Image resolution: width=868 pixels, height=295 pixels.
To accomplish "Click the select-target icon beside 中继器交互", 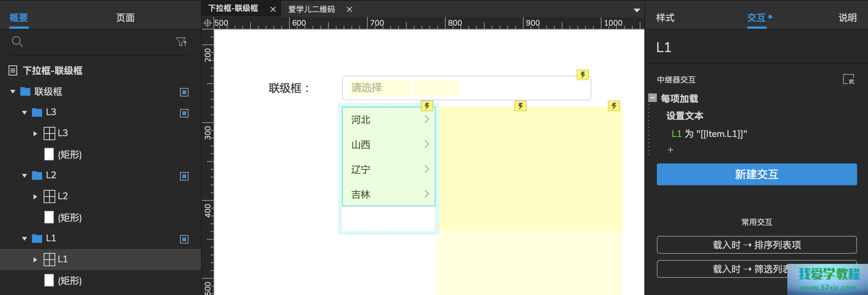I will pyautogui.click(x=848, y=79).
